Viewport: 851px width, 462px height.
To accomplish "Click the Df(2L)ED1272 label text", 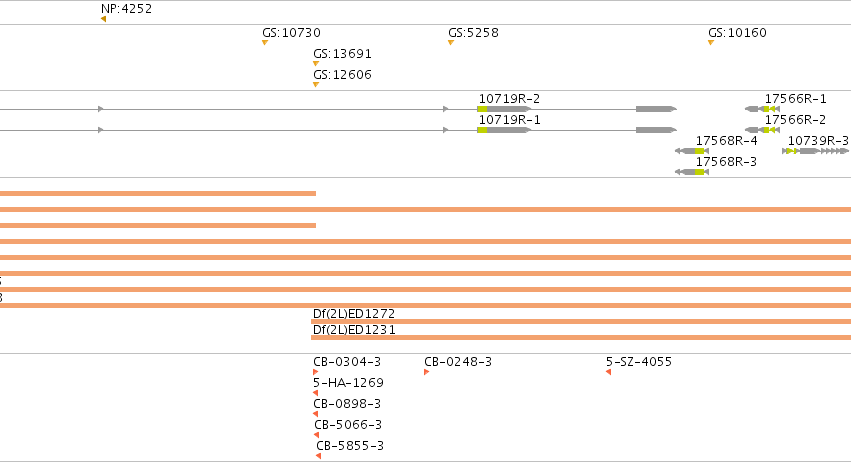I will [354, 314].
